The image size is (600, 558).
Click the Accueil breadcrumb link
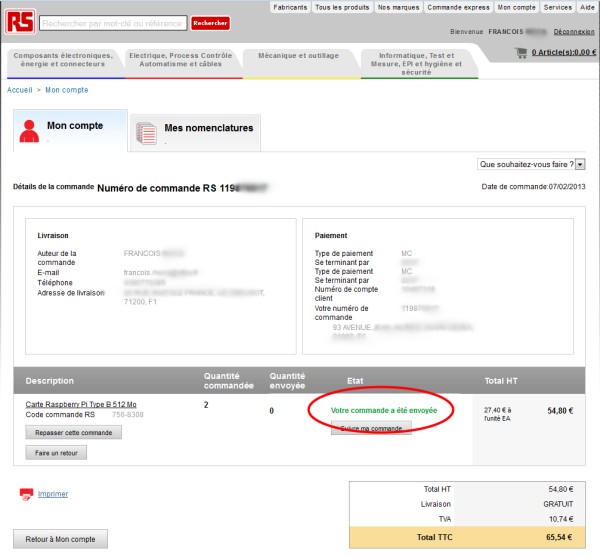coord(20,90)
